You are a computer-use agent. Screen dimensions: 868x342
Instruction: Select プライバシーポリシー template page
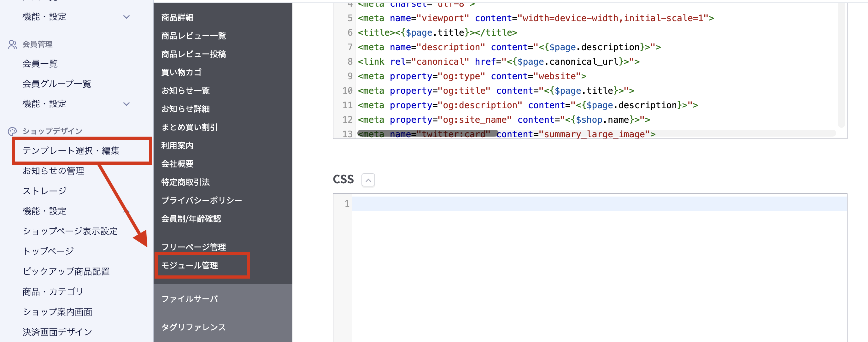pyautogui.click(x=202, y=200)
